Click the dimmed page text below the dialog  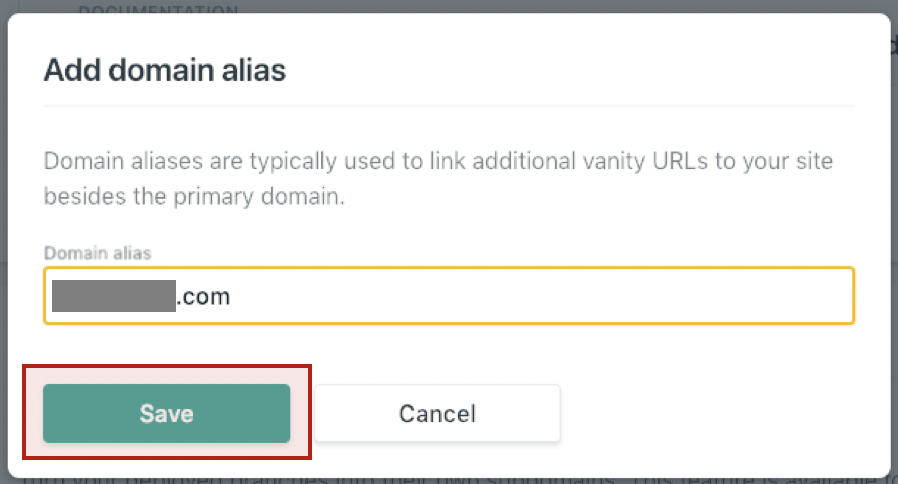pyautogui.click(x=449, y=481)
